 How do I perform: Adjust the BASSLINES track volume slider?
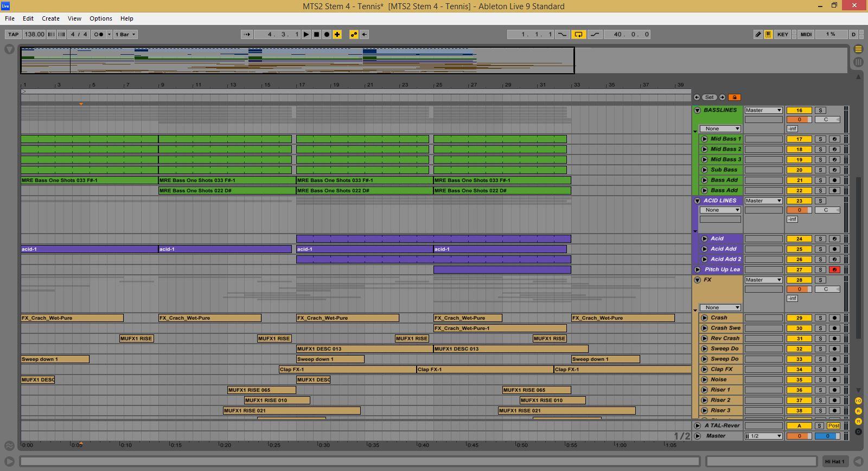[799, 120]
